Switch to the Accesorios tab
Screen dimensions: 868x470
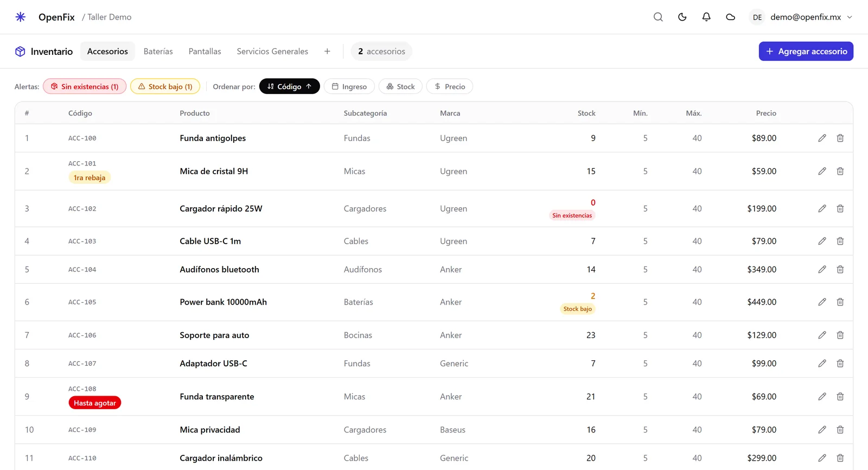(107, 52)
